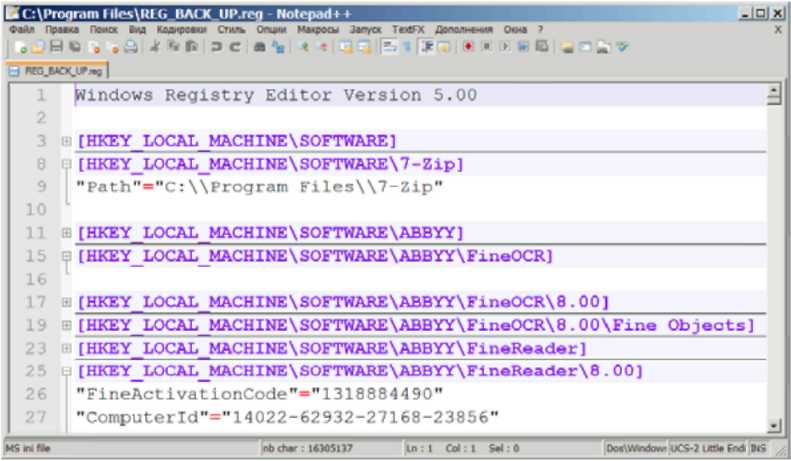Open the Стиль menu
This screenshot has height=461, width=791.
(x=232, y=30)
